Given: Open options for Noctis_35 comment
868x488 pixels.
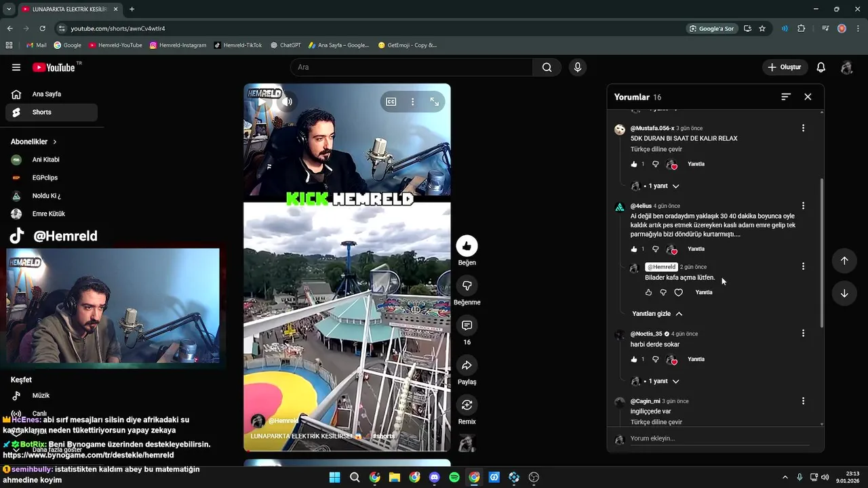Looking at the screenshot, I should (x=803, y=333).
